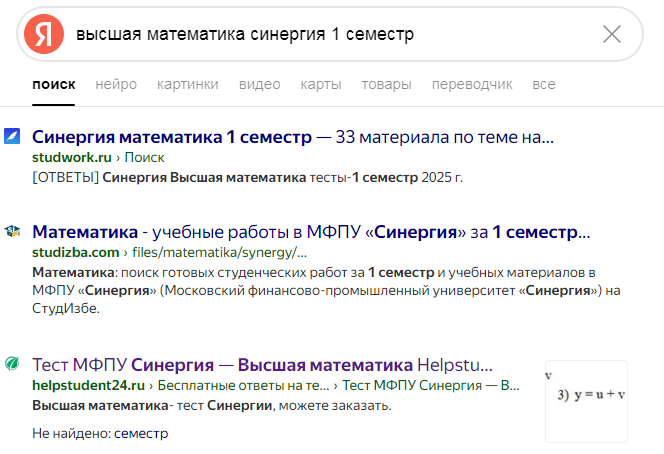
Task: Click the missing word семестр link
Action: (141, 434)
